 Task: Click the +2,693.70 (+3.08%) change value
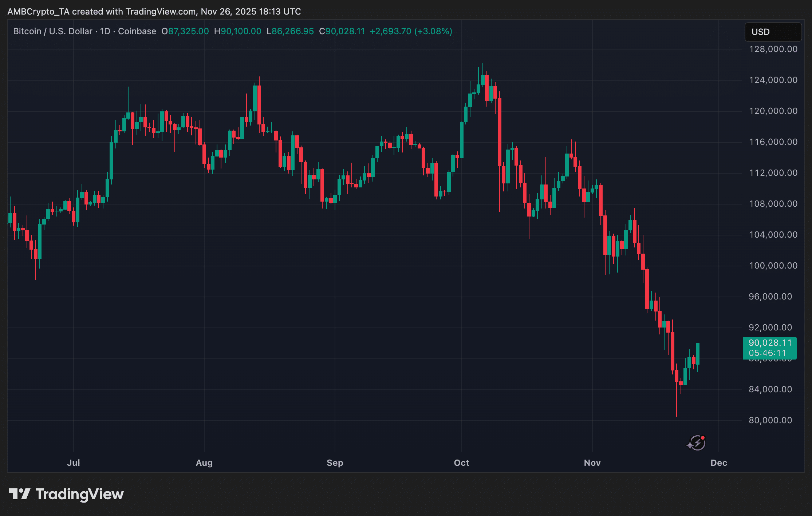coord(411,31)
